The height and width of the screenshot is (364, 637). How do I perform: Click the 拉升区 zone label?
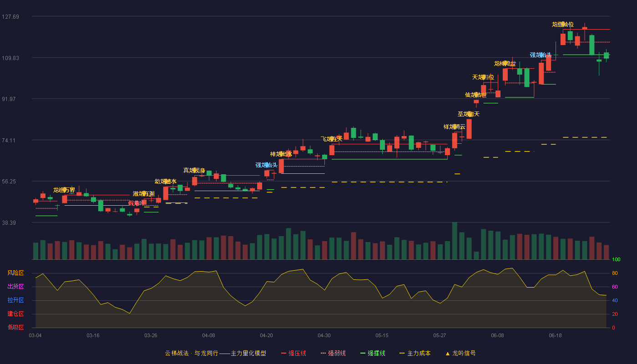tap(15, 300)
